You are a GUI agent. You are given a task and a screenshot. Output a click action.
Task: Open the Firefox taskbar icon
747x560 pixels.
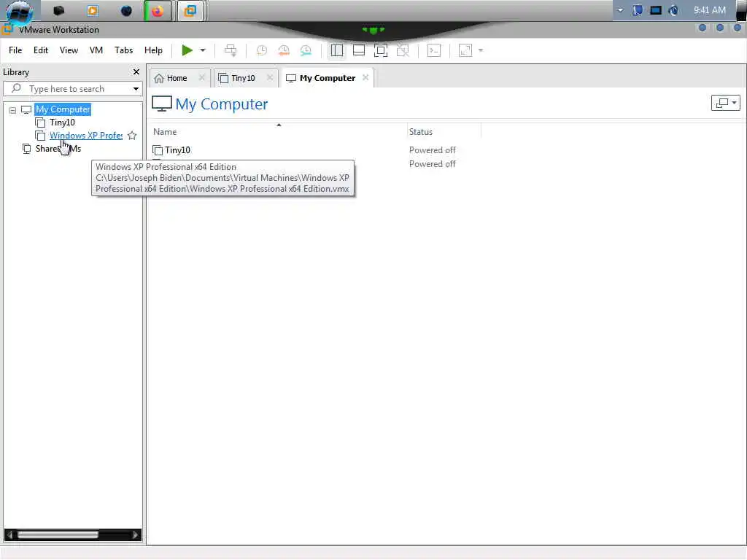(158, 10)
